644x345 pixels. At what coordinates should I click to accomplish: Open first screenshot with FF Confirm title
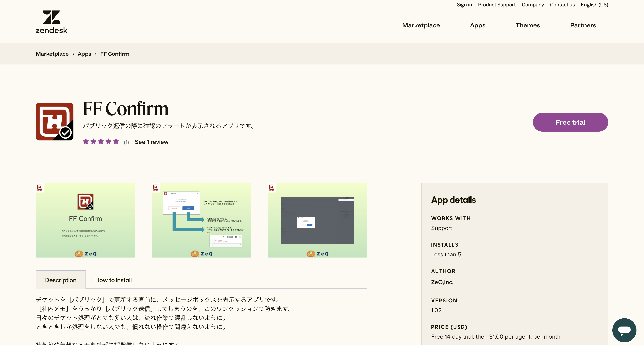[x=85, y=220]
